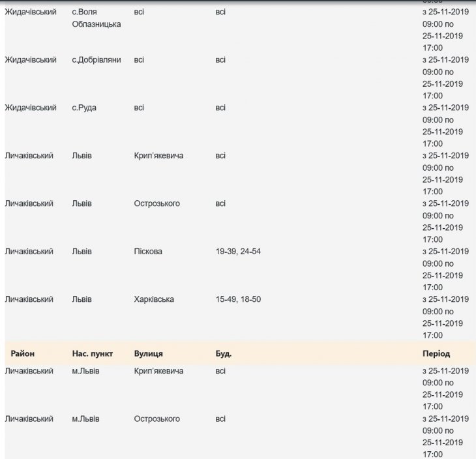Click Личаківський district in the Харківська row

click(x=29, y=299)
